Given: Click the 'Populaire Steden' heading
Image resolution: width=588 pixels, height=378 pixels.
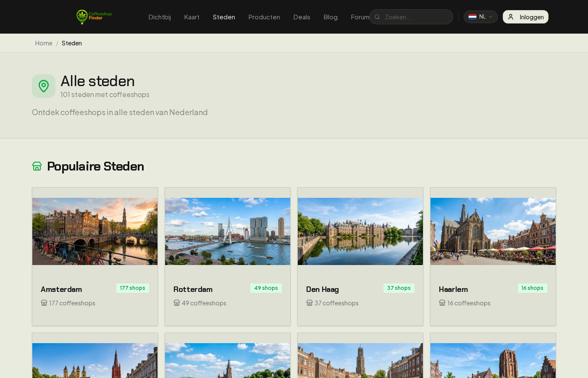Looking at the screenshot, I should coord(95,166).
